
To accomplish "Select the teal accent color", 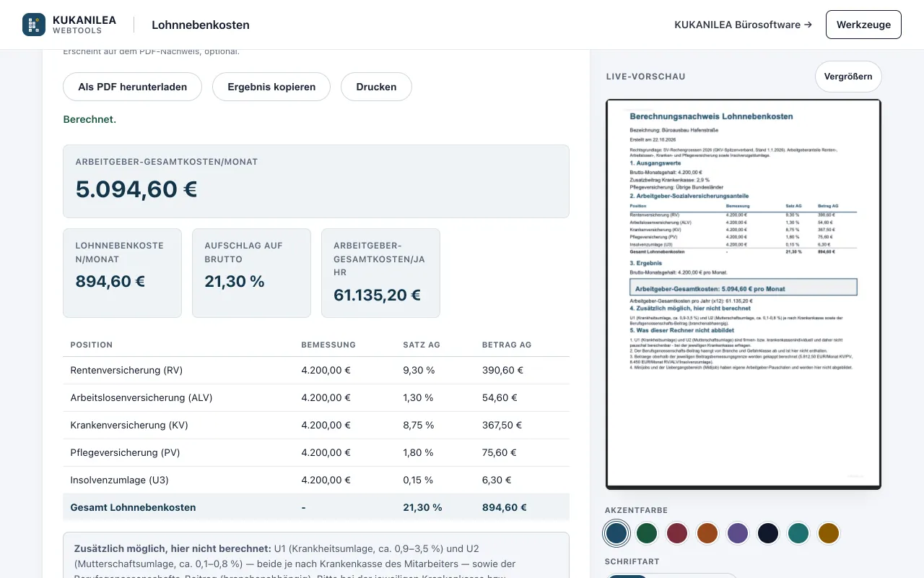I will [798, 533].
